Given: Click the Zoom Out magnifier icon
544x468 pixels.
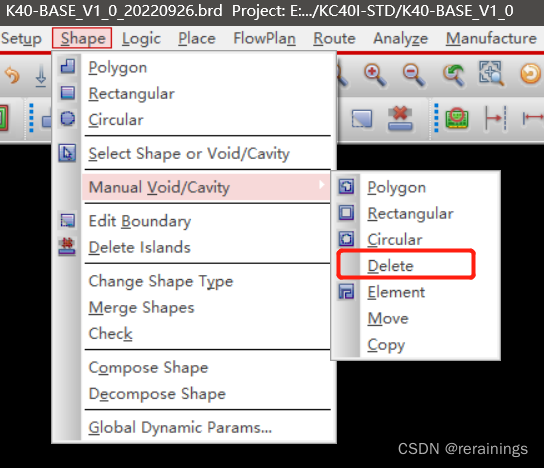Looking at the screenshot, I should point(415,75).
